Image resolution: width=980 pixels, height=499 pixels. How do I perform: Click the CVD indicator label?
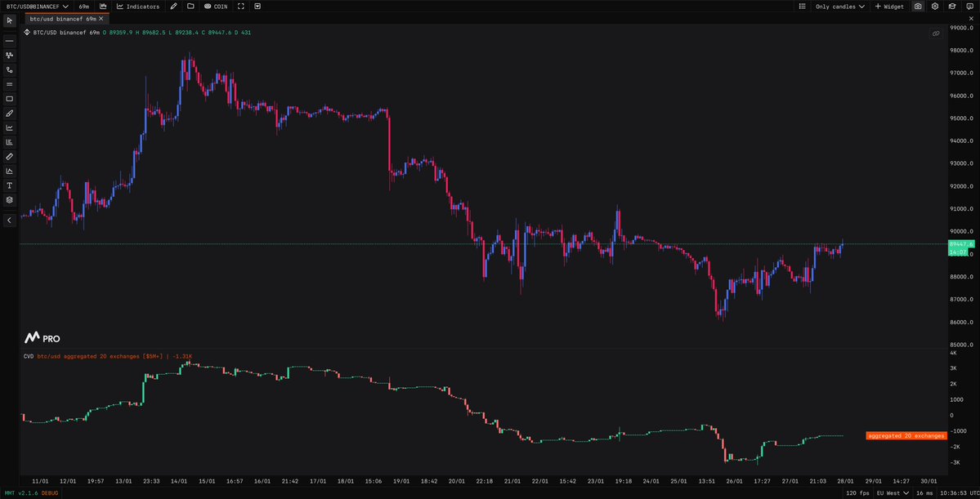[x=28, y=356]
